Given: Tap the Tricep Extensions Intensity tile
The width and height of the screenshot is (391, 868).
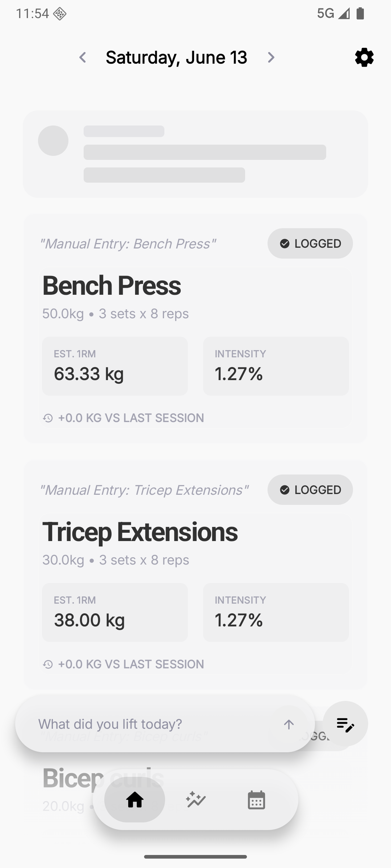Looking at the screenshot, I should (276, 612).
